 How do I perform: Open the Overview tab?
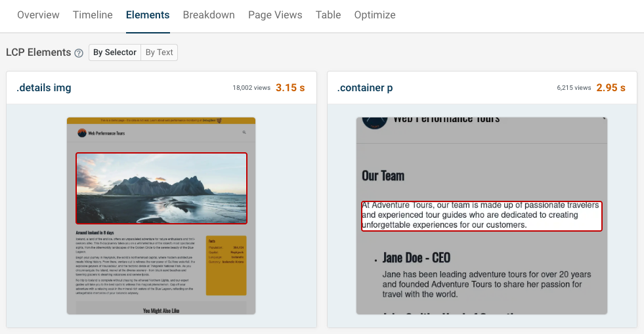(38, 15)
